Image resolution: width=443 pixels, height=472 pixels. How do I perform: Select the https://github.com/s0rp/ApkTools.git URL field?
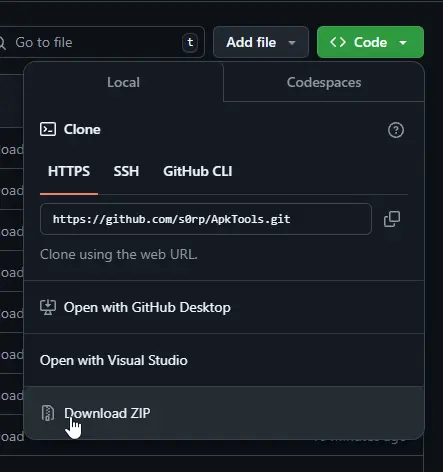pos(206,219)
